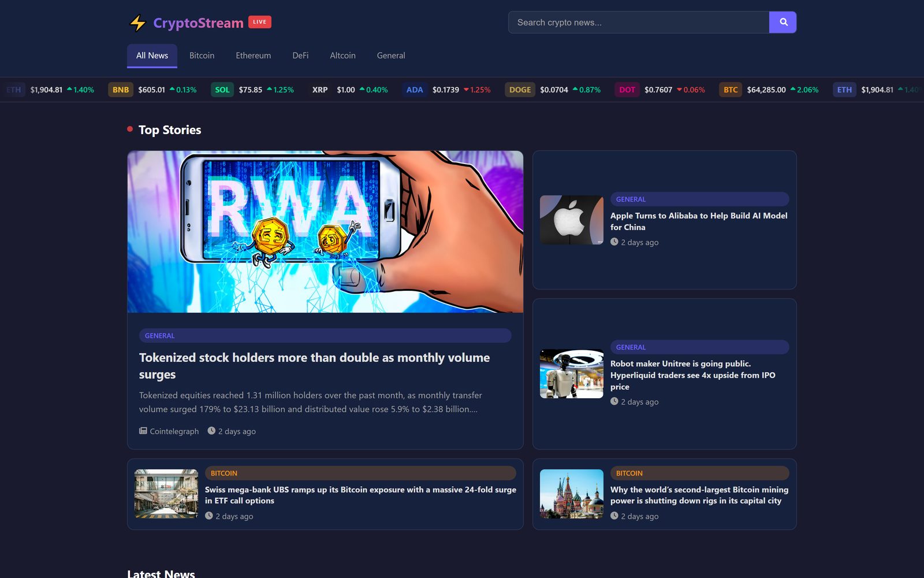Click the CryptoStream brand name

(x=198, y=23)
